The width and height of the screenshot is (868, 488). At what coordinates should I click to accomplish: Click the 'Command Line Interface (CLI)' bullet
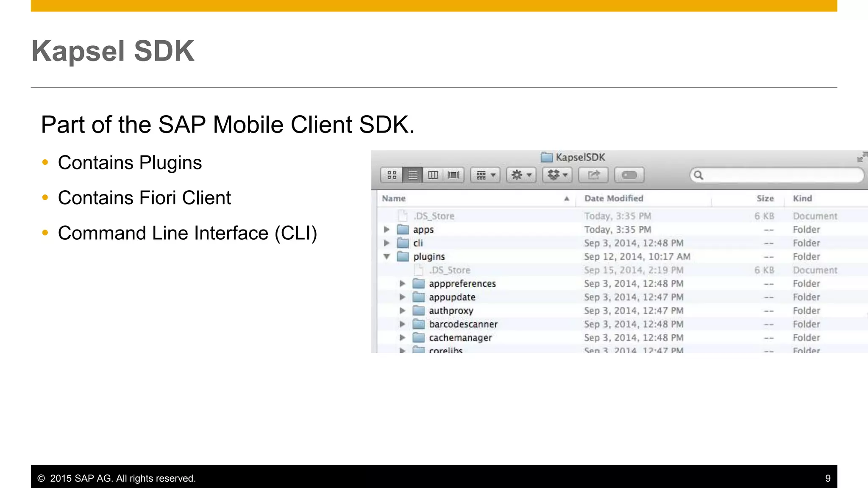(x=187, y=233)
